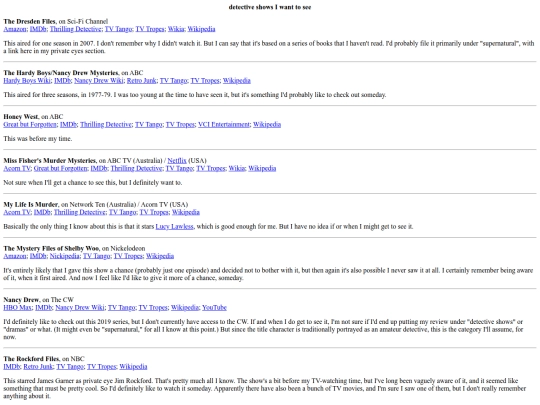The height and width of the screenshot is (405, 540).
Task: Open IMDb link under Hardy Boys/Nancy Drew Mysteries
Action: tap(62, 81)
